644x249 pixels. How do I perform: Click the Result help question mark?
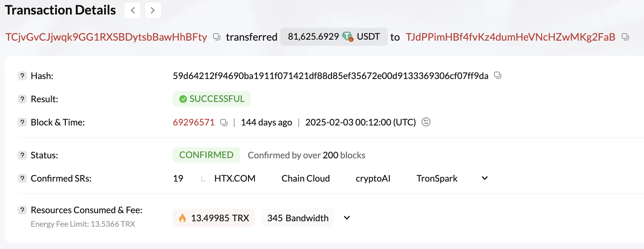pyautogui.click(x=22, y=99)
